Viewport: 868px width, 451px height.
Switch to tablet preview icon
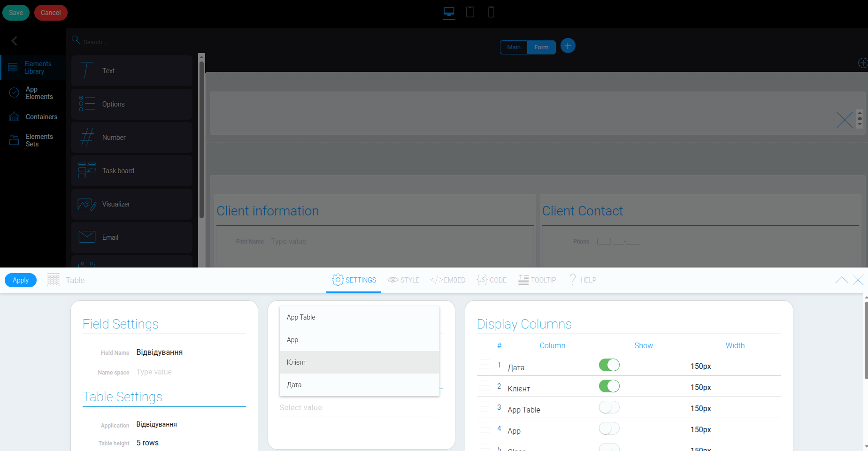point(470,12)
